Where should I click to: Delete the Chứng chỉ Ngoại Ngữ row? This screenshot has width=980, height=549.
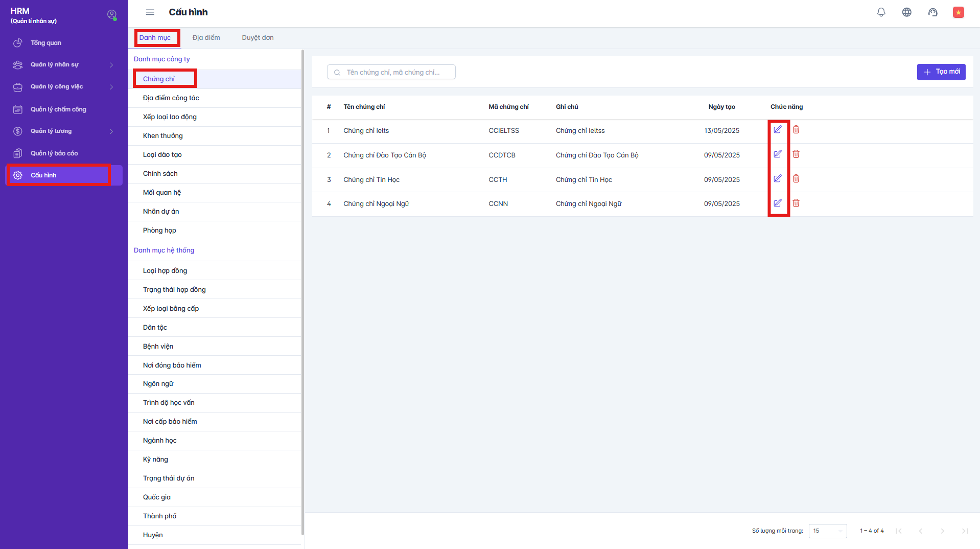[796, 203]
